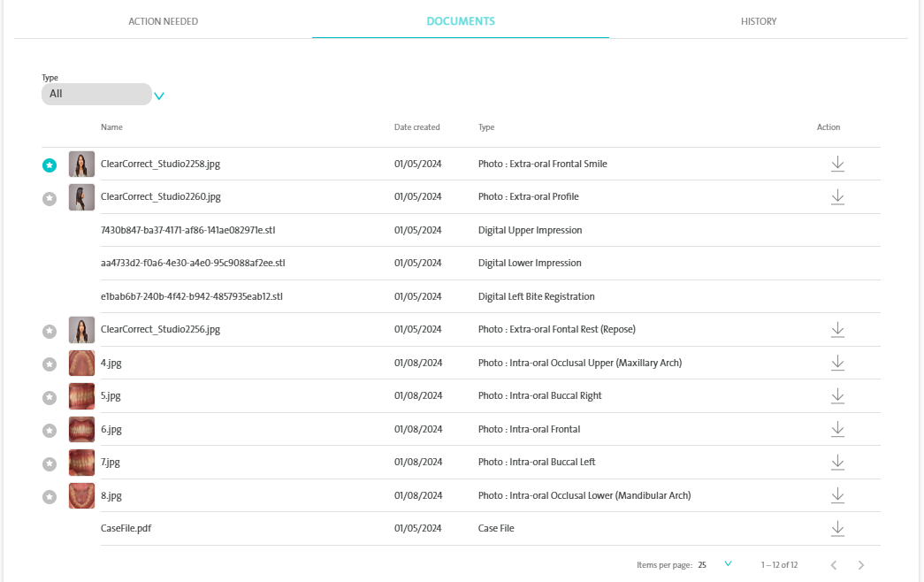Viewport: 924px width, 582px height.
Task: Click Photo : Extra-oral Frontal Smile text
Action: [x=542, y=164]
